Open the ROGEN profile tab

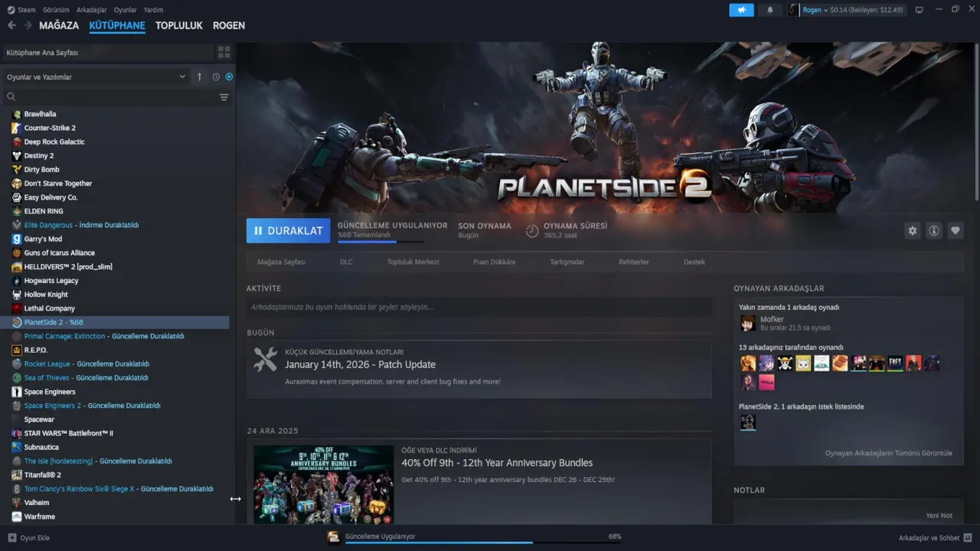coord(229,25)
